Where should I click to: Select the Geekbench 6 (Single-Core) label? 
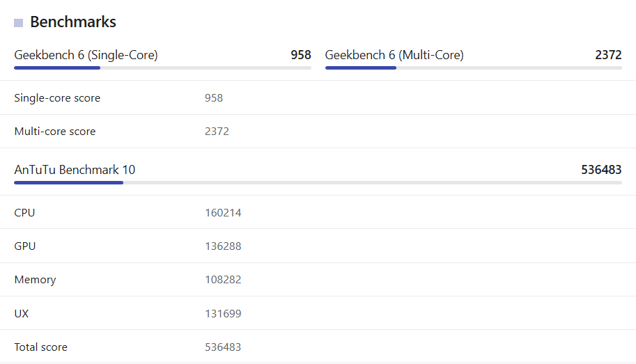pos(86,55)
